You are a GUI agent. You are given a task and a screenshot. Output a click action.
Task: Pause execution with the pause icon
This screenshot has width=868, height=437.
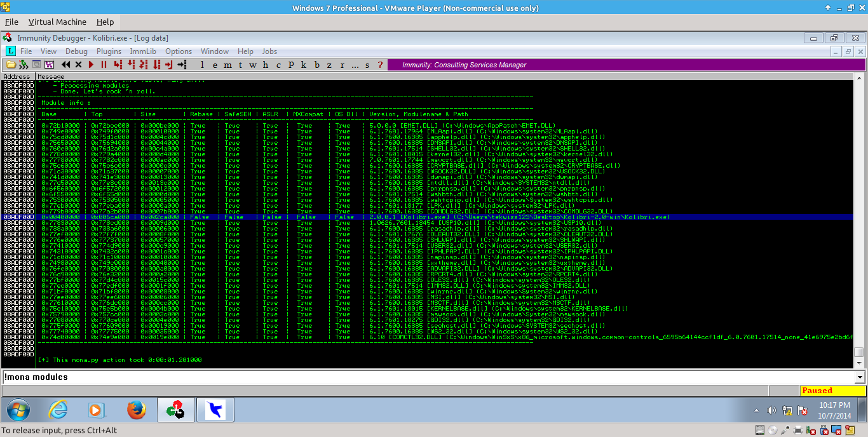104,65
